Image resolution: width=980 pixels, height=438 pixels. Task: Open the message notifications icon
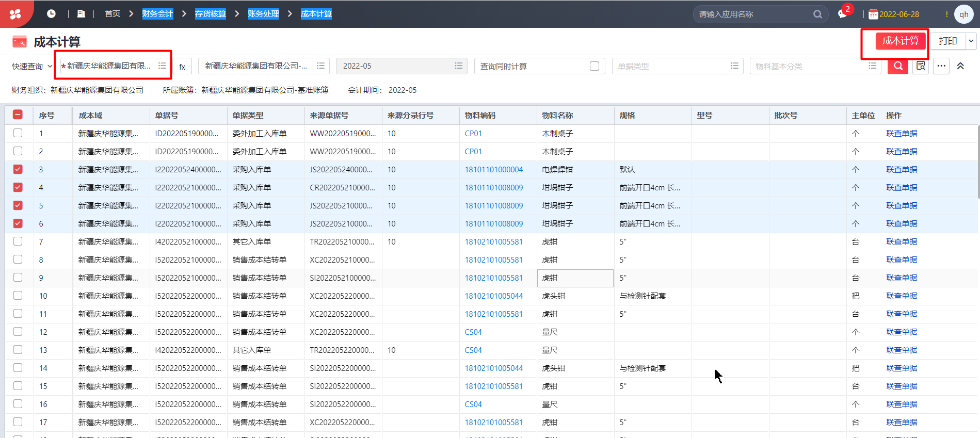843,14
